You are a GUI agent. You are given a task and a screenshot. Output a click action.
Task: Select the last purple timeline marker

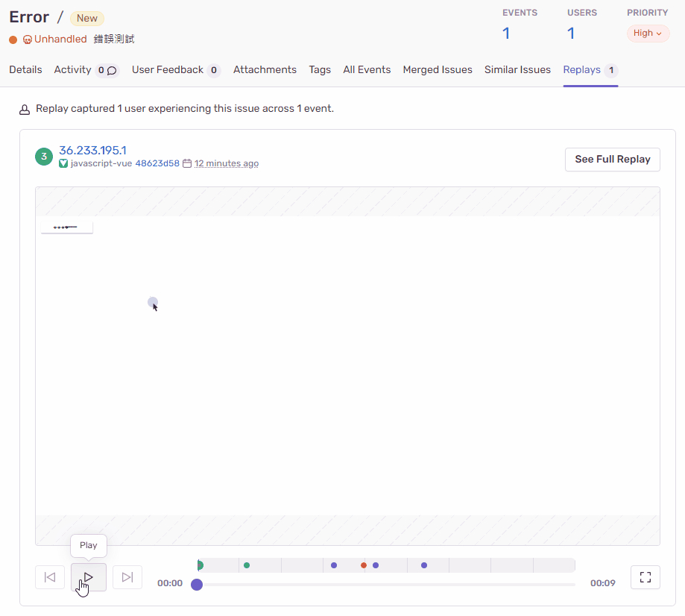point(424,565)
